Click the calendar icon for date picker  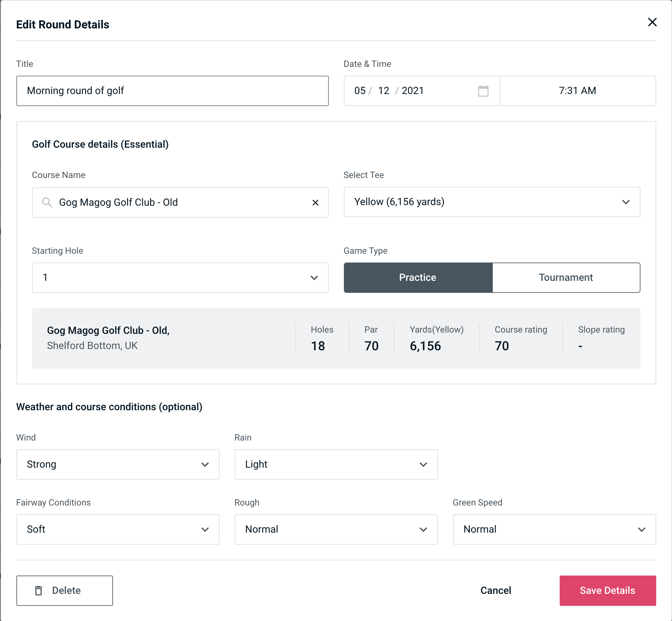coord(482,91)
